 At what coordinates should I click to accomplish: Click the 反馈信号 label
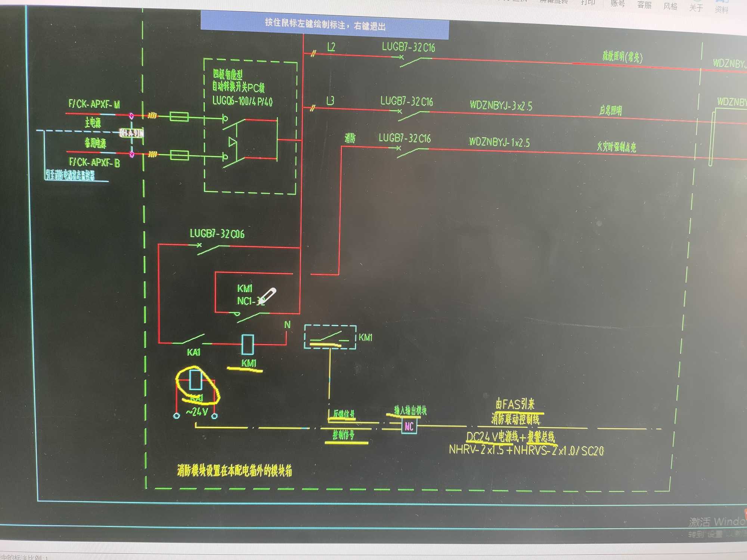[x=344, y=414]
